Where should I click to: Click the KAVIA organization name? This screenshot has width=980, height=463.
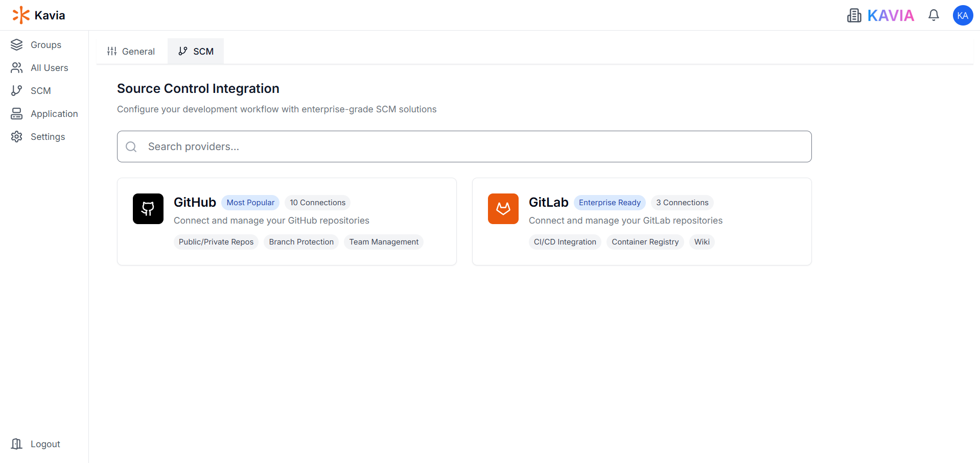point(891,15)
